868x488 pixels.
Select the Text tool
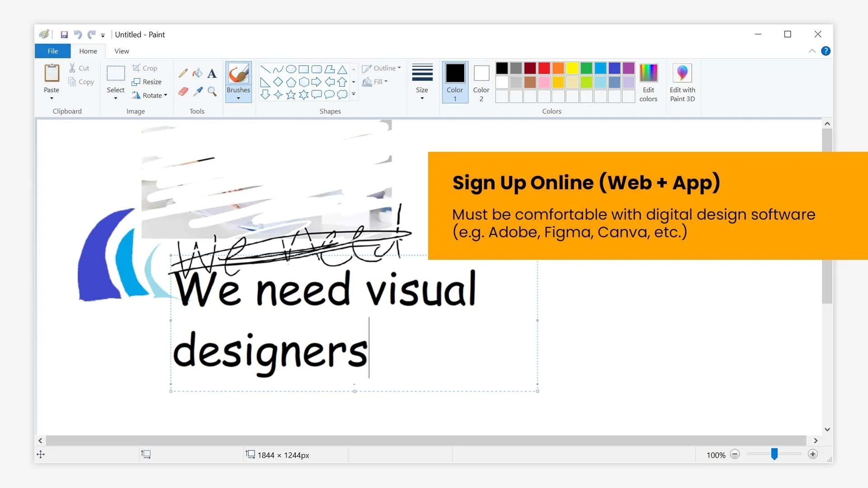tap(212, 73)
